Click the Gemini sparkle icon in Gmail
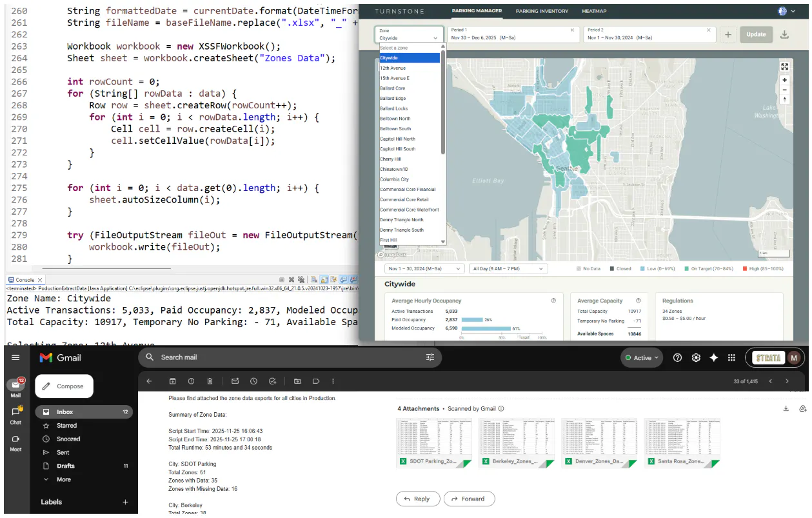The height and width of the screenshot is (518, 812). [x=713, y=357]
